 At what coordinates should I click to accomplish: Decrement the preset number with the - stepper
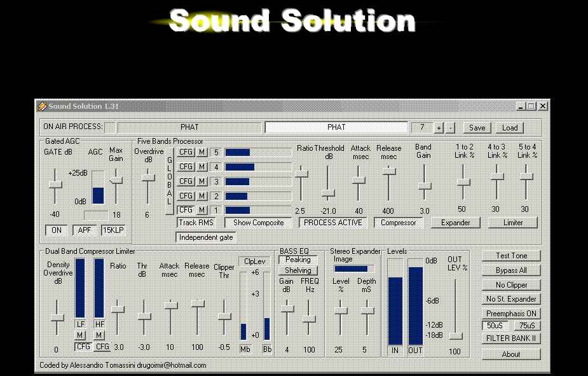[x=449, y=127]
